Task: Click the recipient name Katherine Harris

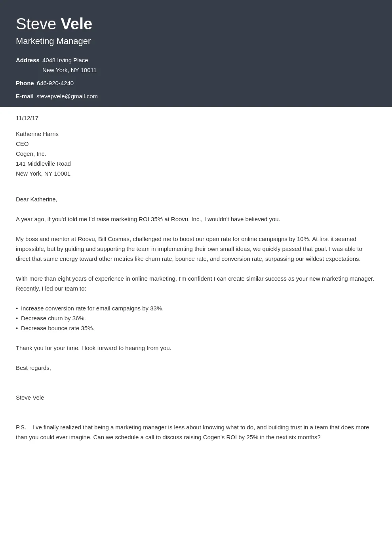Action: pyautogui.click(x=37, y=134)
